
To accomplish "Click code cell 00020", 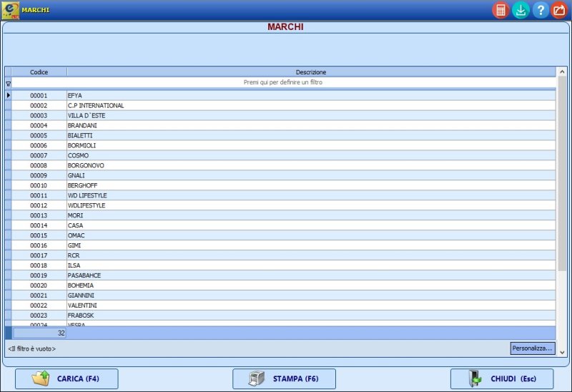I will pyautogui.click(x=39, y=285).
